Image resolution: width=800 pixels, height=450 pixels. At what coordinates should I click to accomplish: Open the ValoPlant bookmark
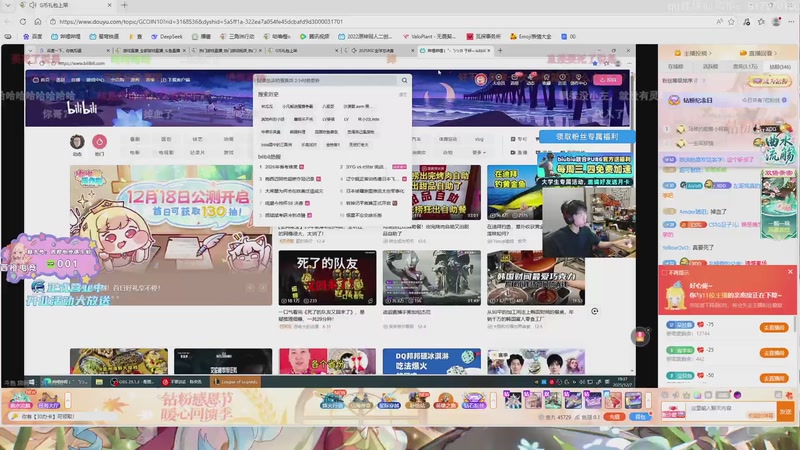pos(429,37)
